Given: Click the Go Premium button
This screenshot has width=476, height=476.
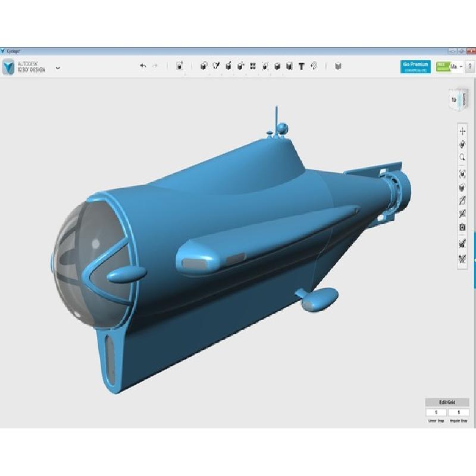Looking at the screenshot, I should pyautogui.click(x=415, y=67).
